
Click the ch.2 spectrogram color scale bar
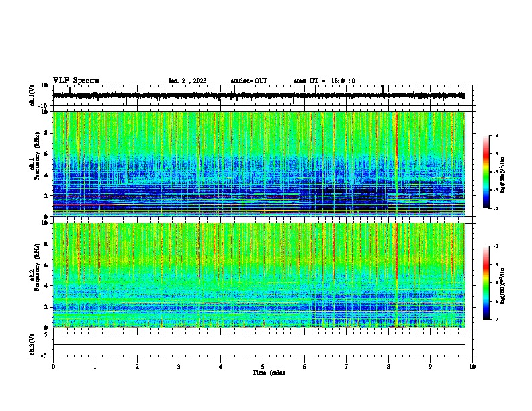click(486, 283)
